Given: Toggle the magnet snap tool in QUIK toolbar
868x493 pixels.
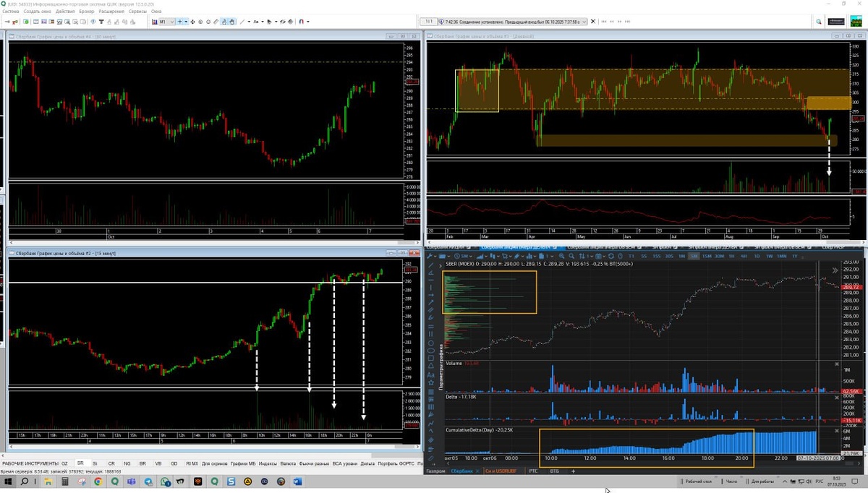Looking at the screenshot, I should [x=301, y=22].
